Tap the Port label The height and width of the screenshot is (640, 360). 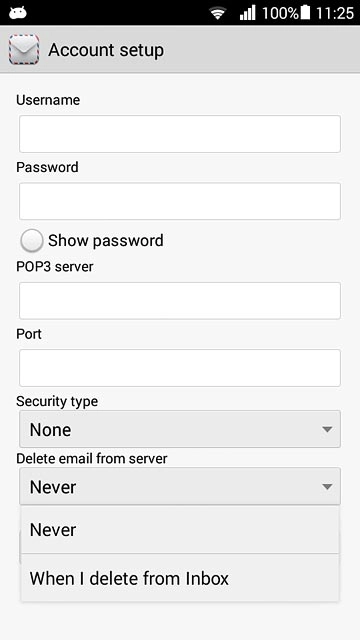(x=29, y=334)
